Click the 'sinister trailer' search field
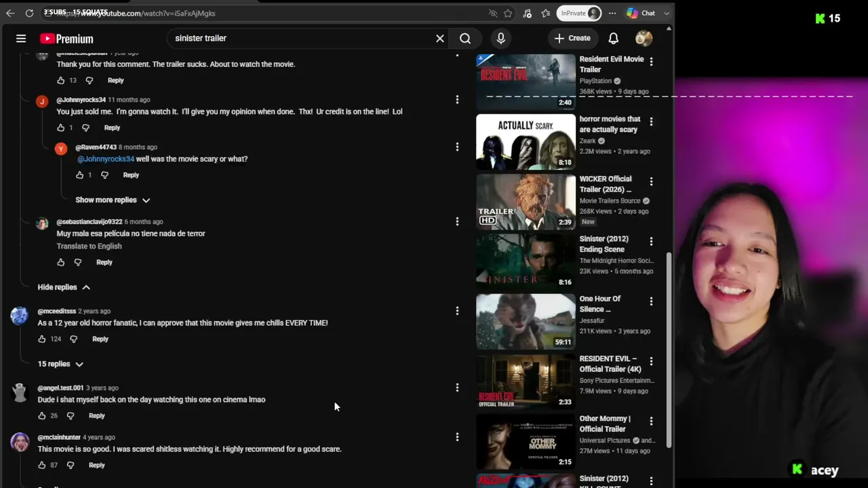This screenshot has height=488, width=868. [302, 39]
